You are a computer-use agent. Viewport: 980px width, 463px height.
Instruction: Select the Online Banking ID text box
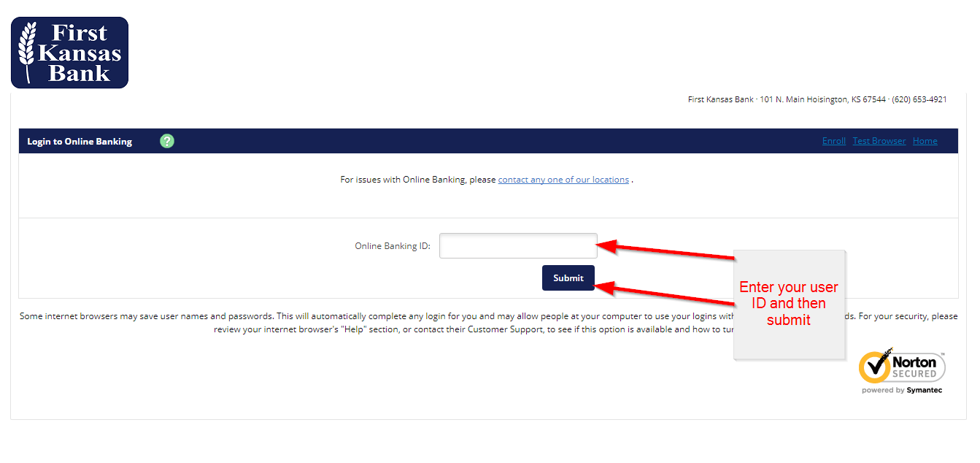518,245
